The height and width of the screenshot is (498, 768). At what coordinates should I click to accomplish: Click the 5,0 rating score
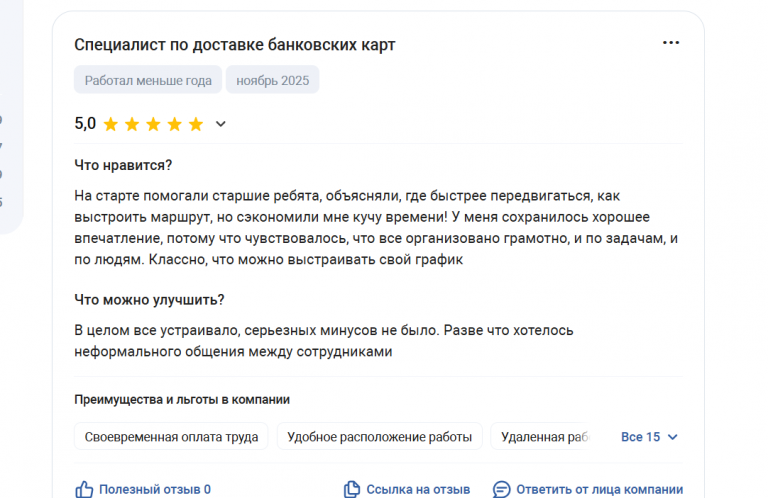(x=85, y=123)
